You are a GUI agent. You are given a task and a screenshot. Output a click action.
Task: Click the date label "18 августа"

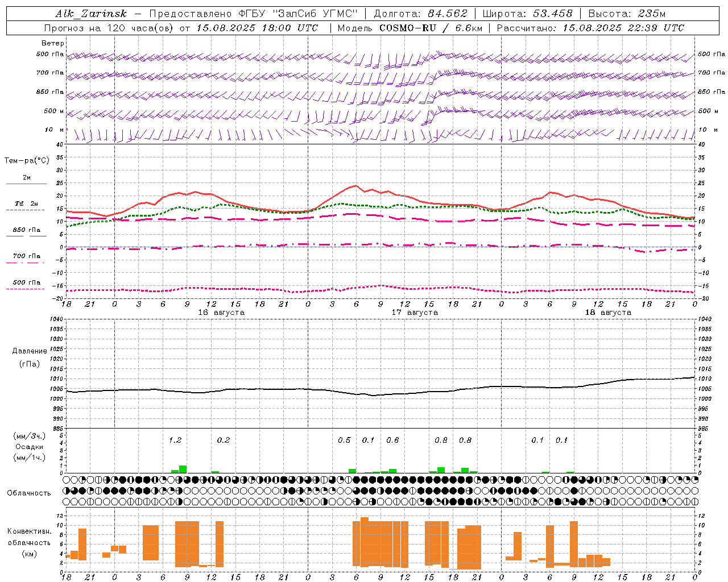608,313
